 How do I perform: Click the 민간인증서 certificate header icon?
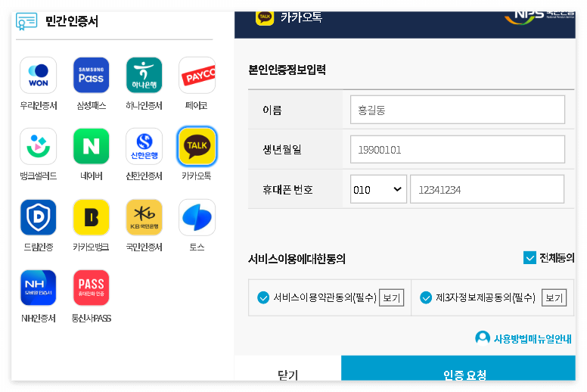point(26,21)
